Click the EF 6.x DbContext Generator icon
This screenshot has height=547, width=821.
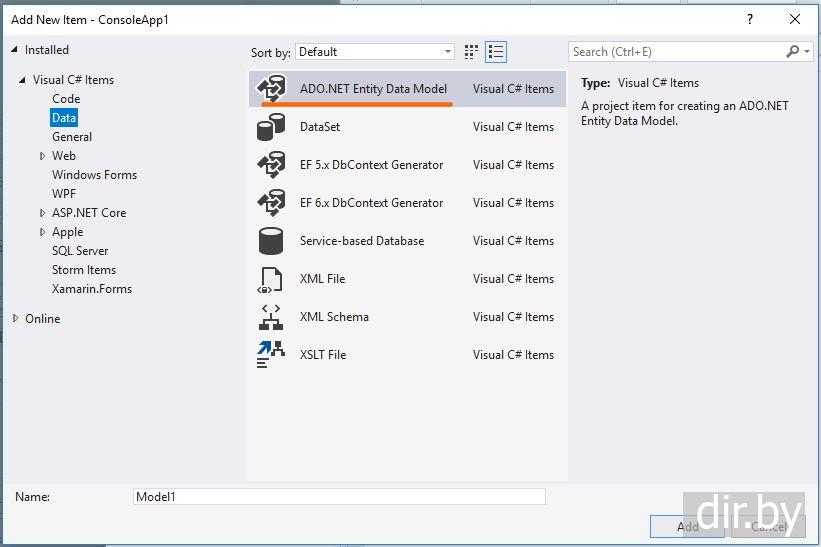(x=271, y=203)
